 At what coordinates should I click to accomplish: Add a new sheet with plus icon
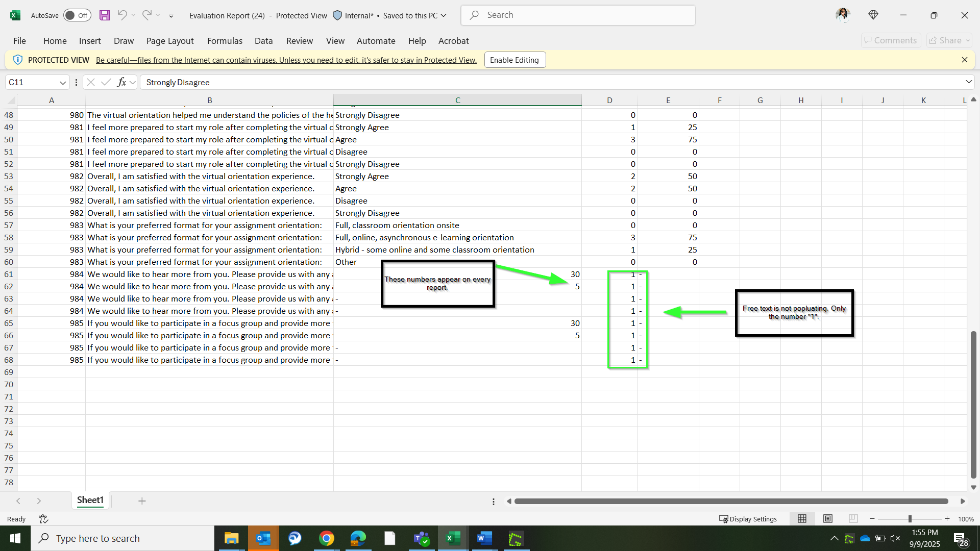(142, 501)
